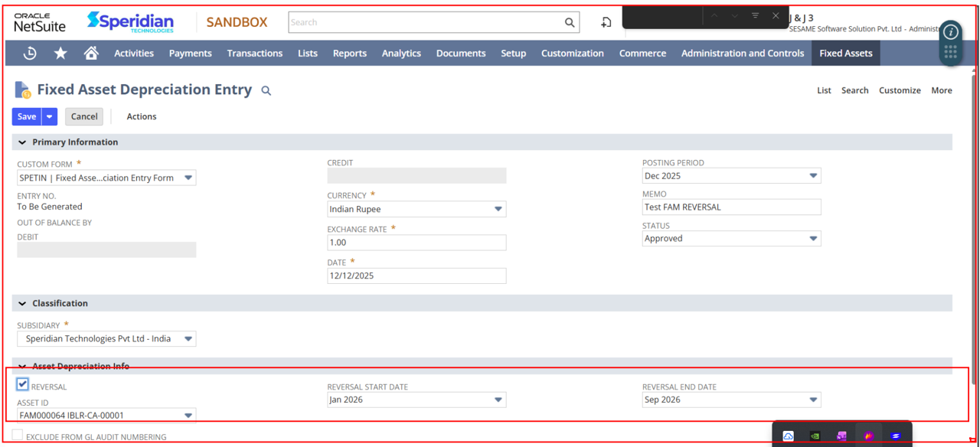This screenshot has width=980, height=447.
Task: Click the Customize link
Action: point(900,90)
